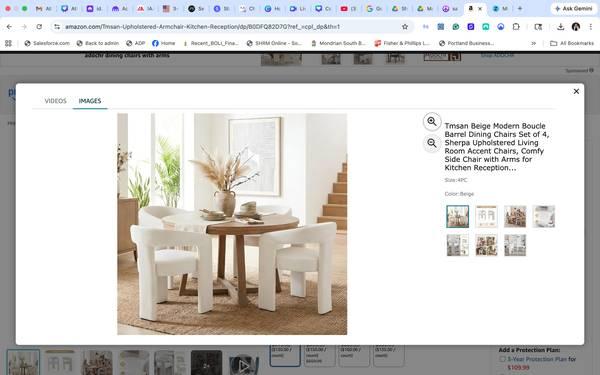Open the first bottom-row gallery thumbnail
This screenshot has width=600, height=375.
(x=457, y=245)
